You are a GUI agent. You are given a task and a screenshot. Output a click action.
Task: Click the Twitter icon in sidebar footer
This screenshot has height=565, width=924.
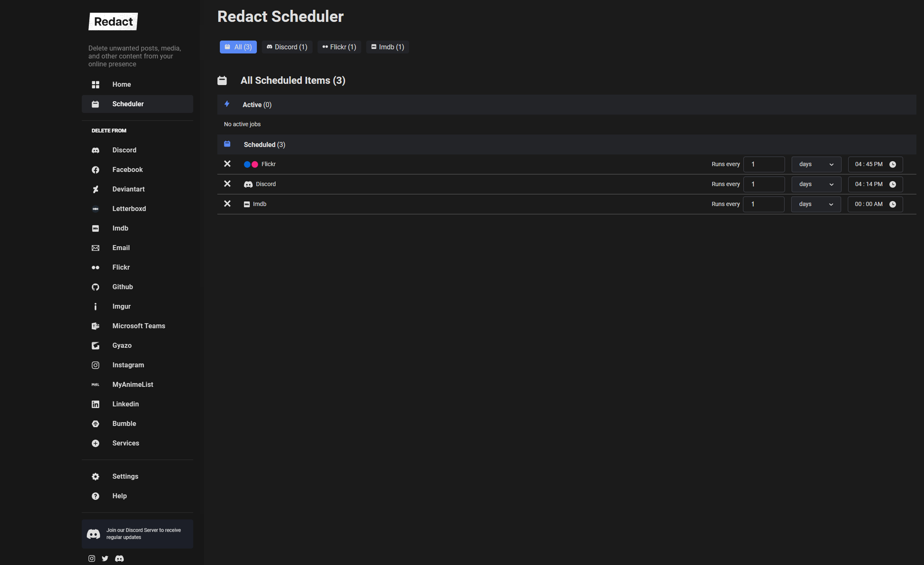105,558
